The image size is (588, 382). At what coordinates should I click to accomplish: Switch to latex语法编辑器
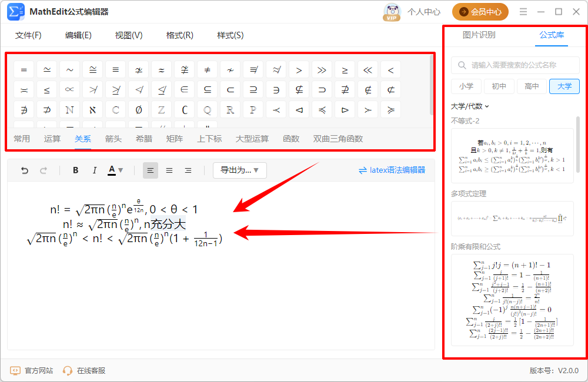pos(392,170)
